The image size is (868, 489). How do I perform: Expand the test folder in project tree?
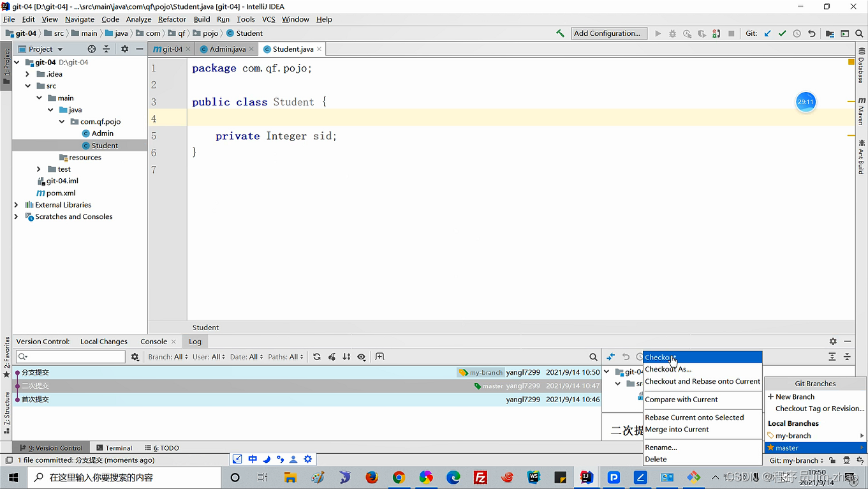tap(39, 169)
